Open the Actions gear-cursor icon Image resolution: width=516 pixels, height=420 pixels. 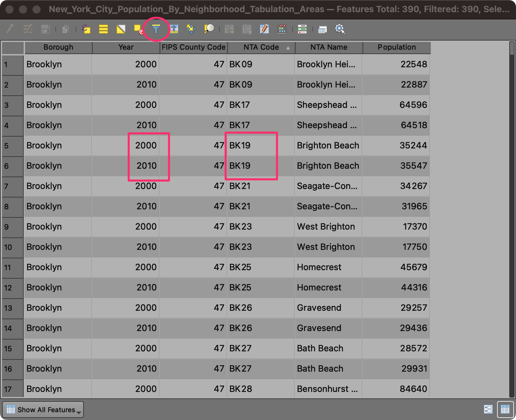pos(340,29)
